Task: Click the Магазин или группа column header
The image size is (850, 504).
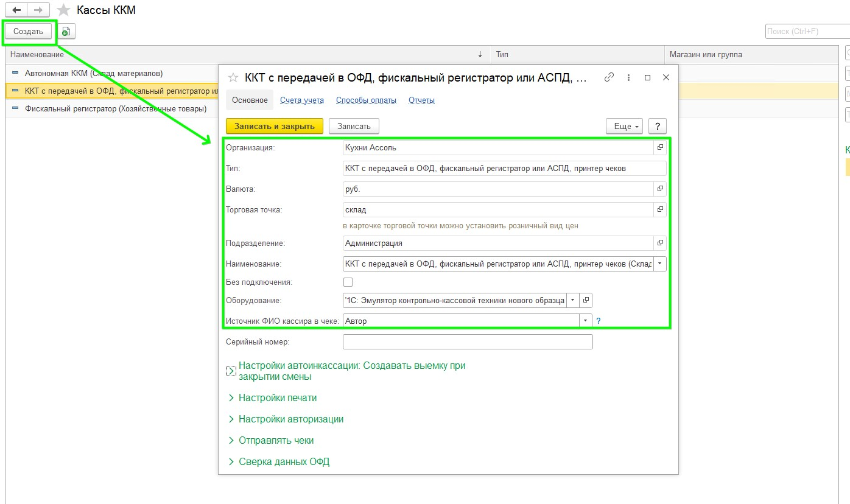Action: click(x=751, y=55)
